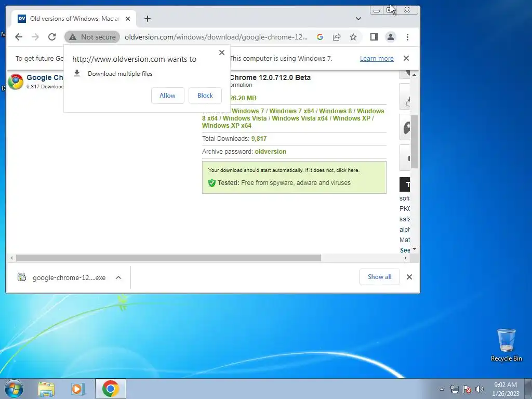Click the See more sidebar link
The height and width of the screenshot is (399, 532).
click(x=405, y=250)
